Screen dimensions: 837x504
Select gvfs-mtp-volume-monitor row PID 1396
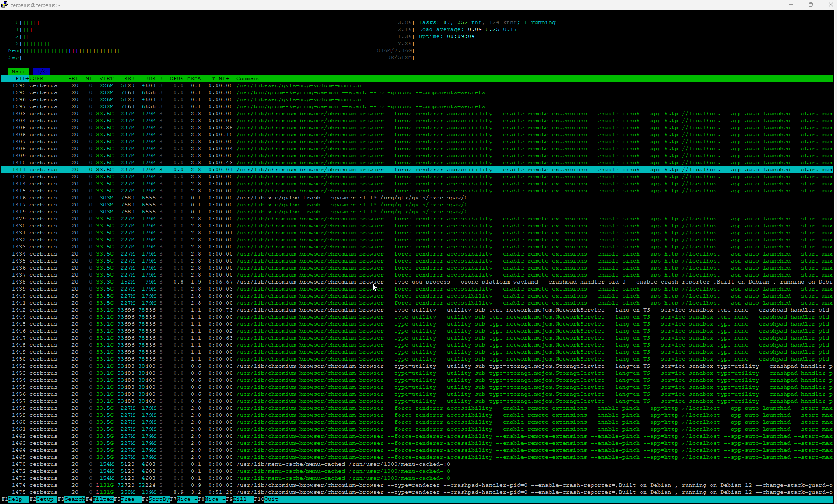coord(417,99)
